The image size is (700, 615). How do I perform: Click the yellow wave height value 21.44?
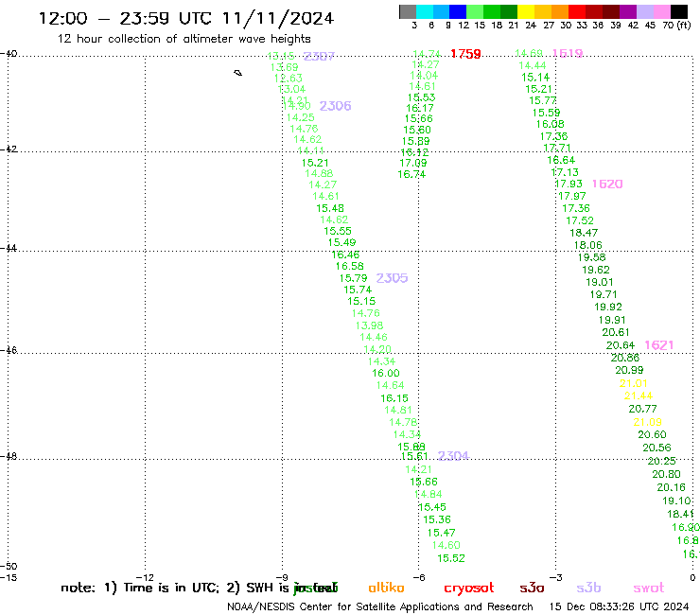(x=638, y=396)
